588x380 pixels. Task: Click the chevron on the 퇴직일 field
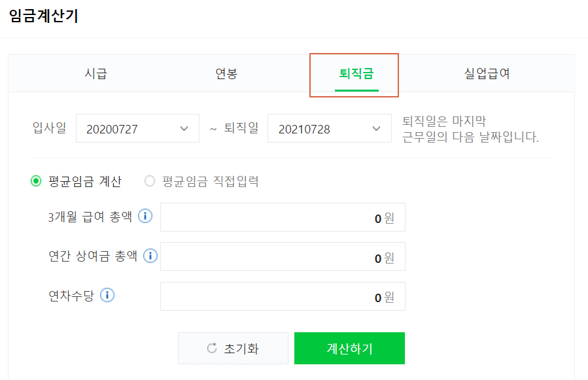pyautogui.click(x=377, y=128)
